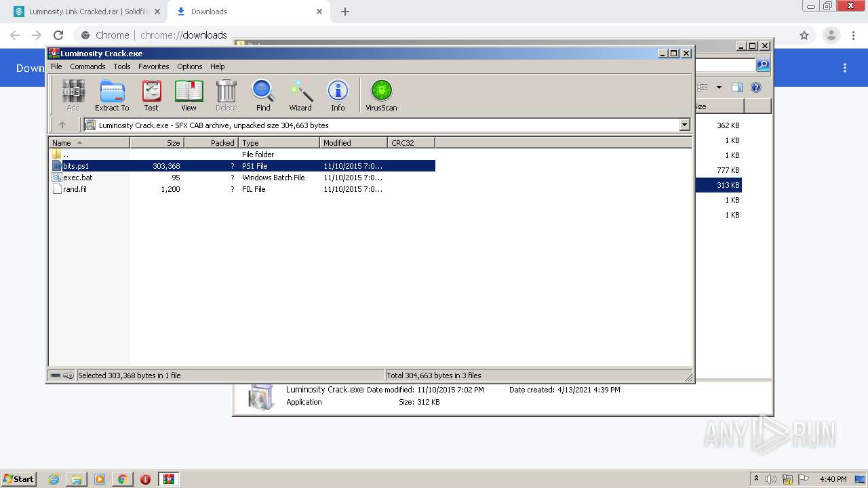868x488 pixels.
Task: Click the Add toolbar icon in WinRAR
Action: (x=73, y=95)
